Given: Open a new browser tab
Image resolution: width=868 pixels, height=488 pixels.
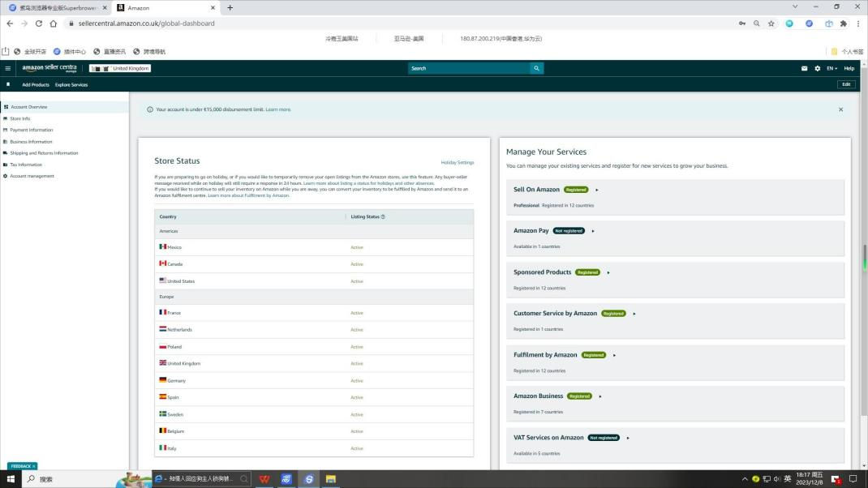Looking at the screenshot, I should click(230, 8).
